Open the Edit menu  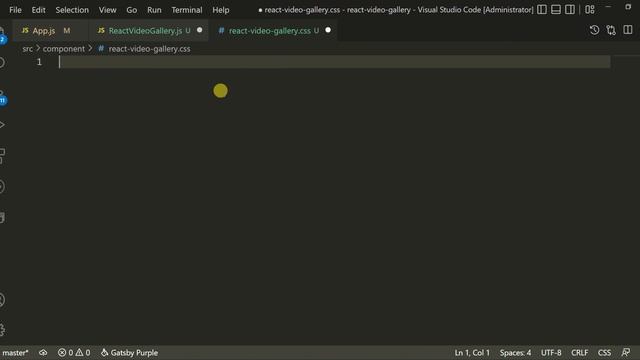tap(38, 10)
